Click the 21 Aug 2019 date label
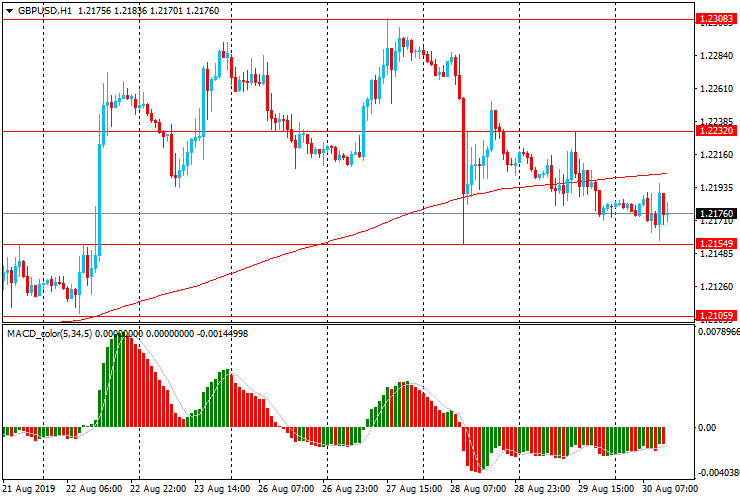Viewport: 740px width, 500px height. tap(28, 489)
